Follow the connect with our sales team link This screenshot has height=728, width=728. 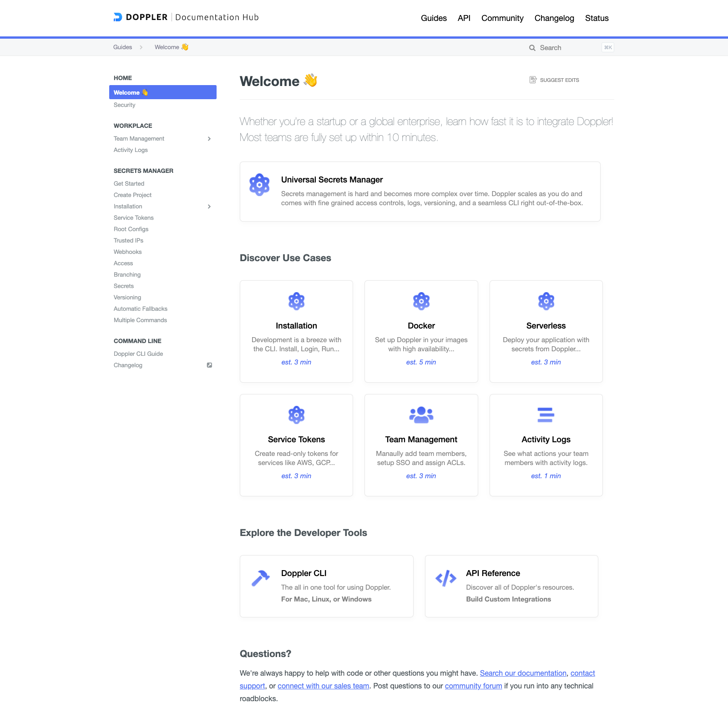(x=324, y=686)
